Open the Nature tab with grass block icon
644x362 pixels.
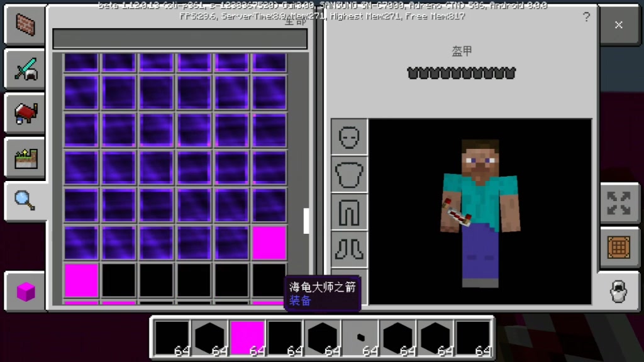25,158
